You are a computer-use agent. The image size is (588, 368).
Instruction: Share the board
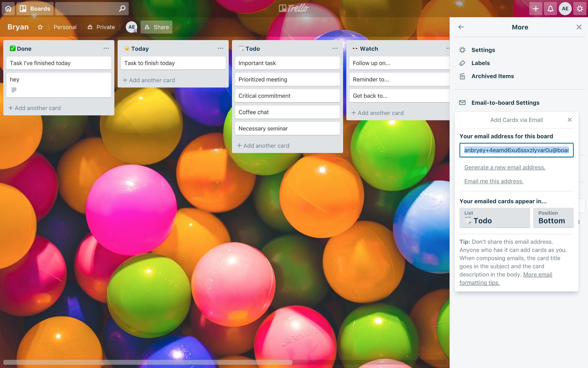pos(156,27)
